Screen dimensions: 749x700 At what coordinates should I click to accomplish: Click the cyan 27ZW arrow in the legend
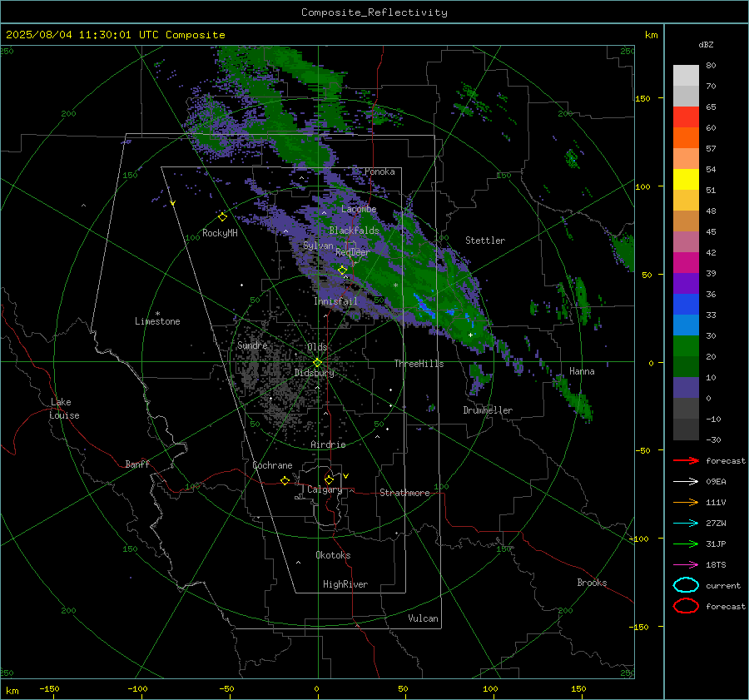tap(686, 524)
